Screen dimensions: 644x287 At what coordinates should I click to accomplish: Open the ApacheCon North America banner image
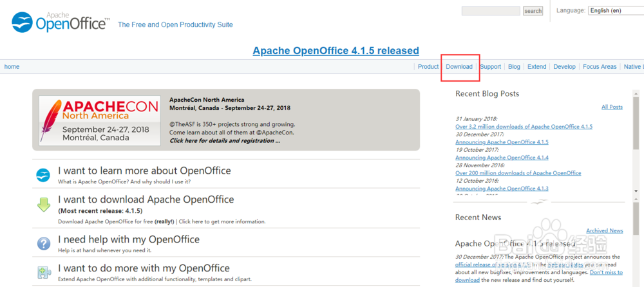point(99,120)
